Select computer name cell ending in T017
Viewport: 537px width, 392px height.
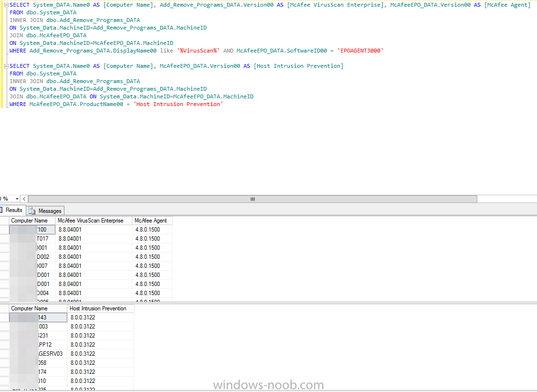click(x=32, y=238)
